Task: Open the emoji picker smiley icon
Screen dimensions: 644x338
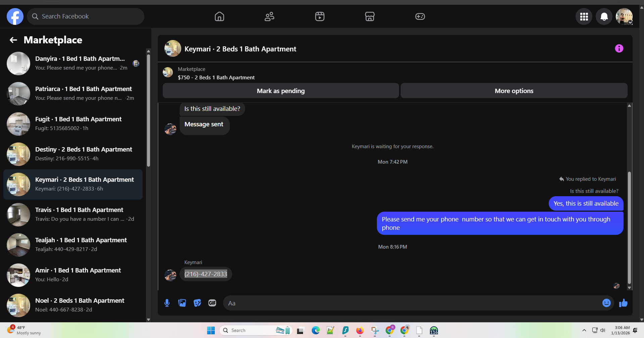Action: point(606,303)
